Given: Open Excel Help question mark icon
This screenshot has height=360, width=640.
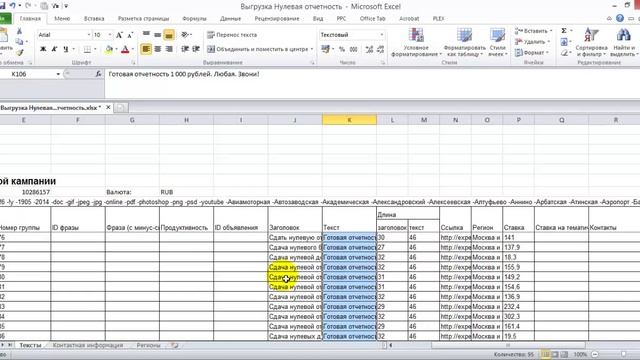Looking at the screenshot, I should tap(620, 18).
